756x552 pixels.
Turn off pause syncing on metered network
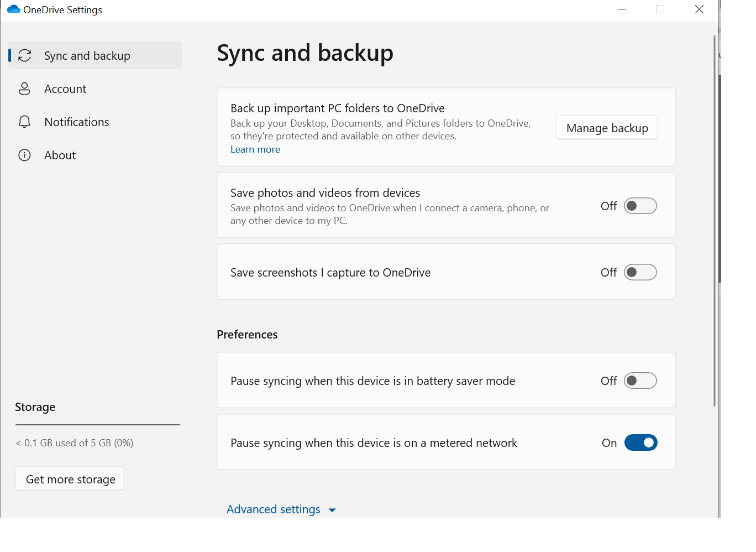coord(641,442)
